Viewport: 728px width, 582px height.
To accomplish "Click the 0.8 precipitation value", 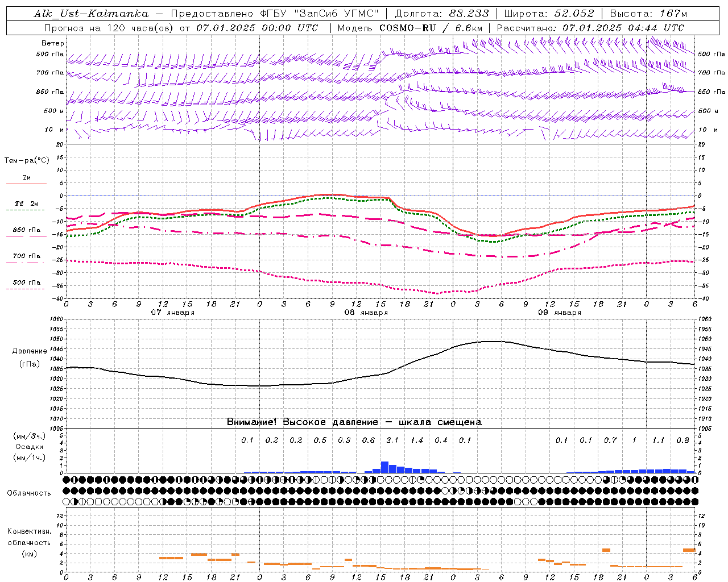I will 683,440.
